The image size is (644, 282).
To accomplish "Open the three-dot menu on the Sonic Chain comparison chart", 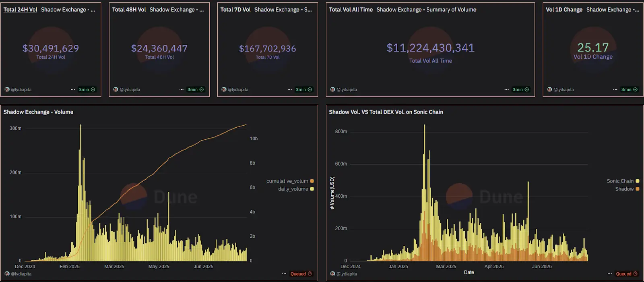I will tap(610, 274).
